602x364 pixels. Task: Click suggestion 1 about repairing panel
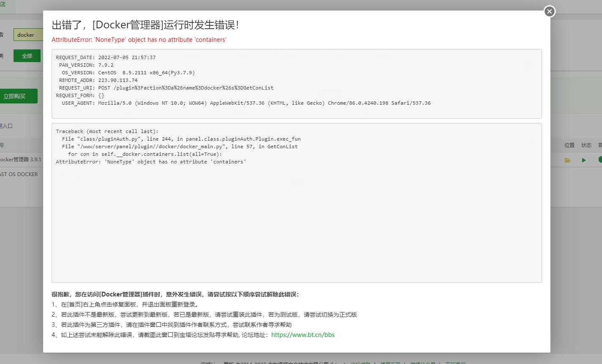tap(126, 304)
